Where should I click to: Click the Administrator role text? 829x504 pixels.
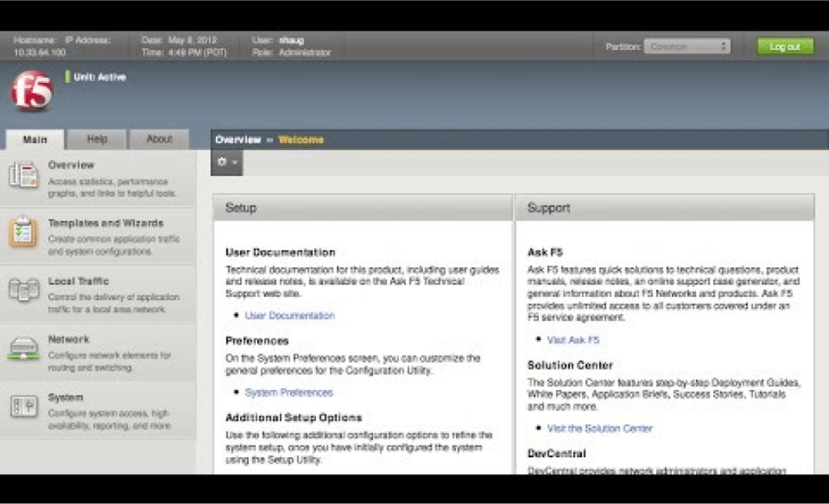pos(305,52)
